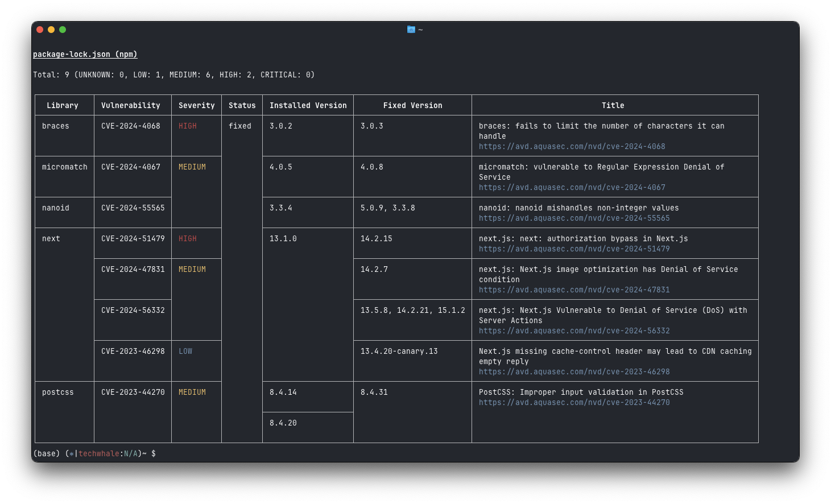Click the Status column header
The width and height of the screenshot is (831, 504).
click(x=242, y=106)
